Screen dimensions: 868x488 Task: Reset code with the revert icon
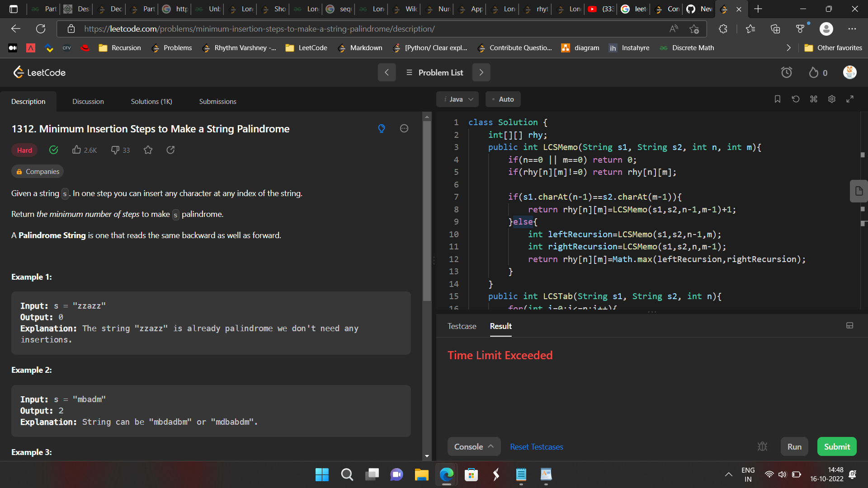click(796, 99)
